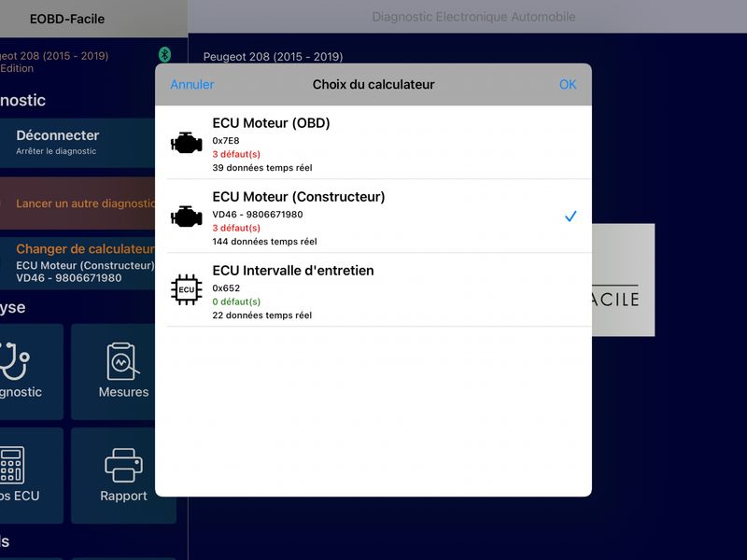Click engine icon beside ECU Moteur (Constructeur)
Image resolution: width=747 pixels, height=560 pixels.
[x=186, y=217]
